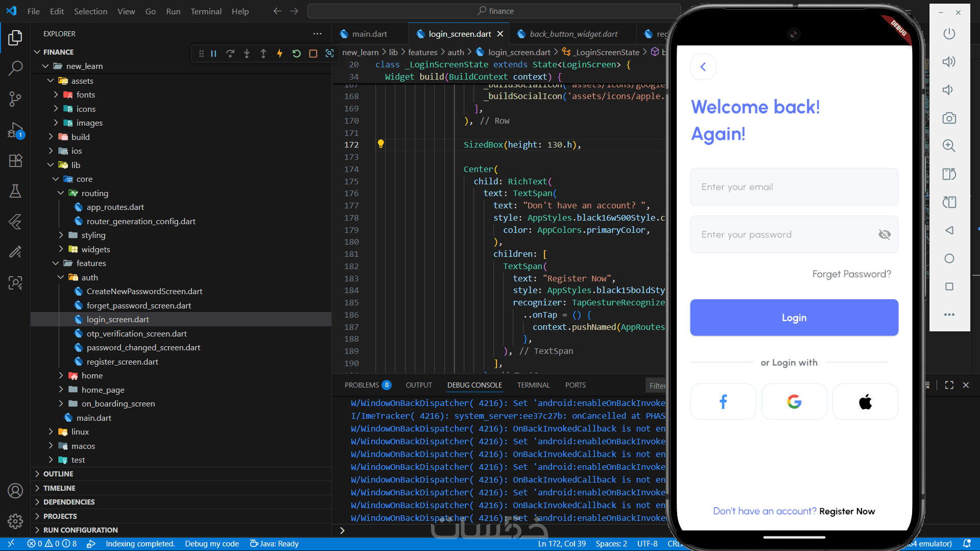The height and width of the screenshot is (551, 980).
Task: Stop the debug session
Action: pyautogui.click(x=313, y=54)
